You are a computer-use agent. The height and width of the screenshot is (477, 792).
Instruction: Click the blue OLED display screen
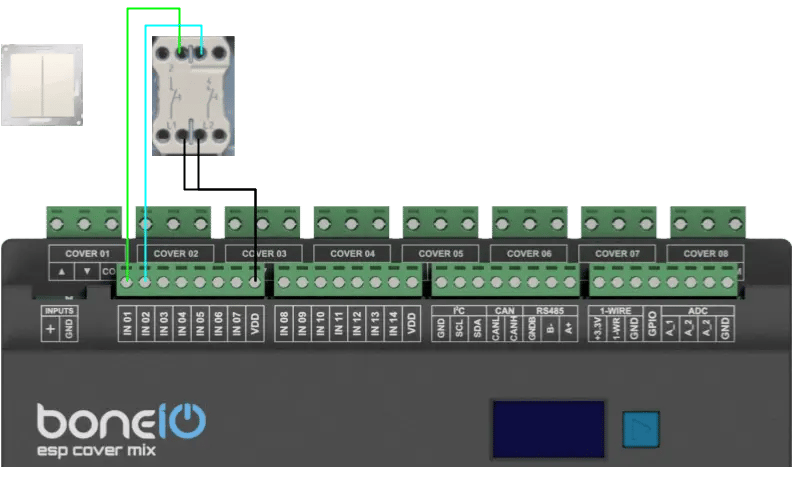click(547, 430)
